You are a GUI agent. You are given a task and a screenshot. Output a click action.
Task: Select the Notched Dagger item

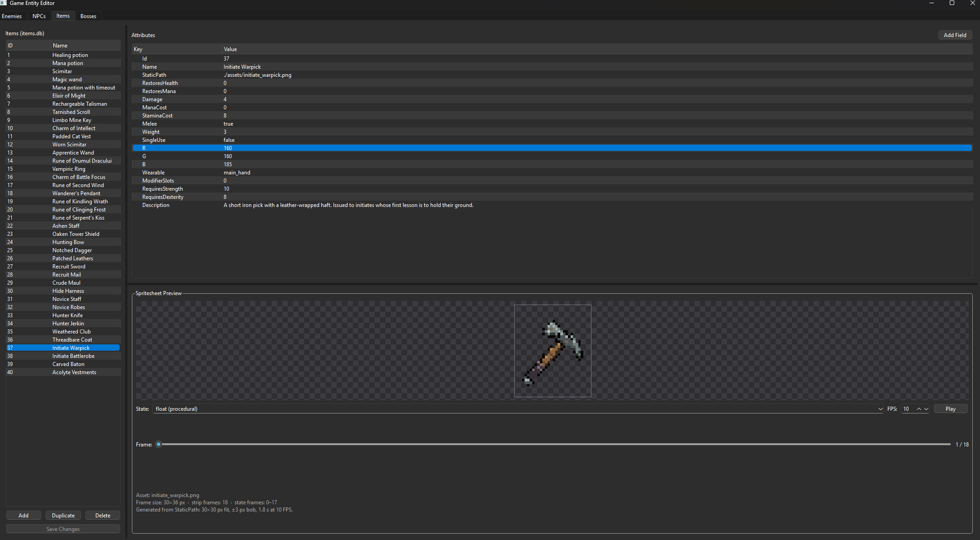(63, 250)
